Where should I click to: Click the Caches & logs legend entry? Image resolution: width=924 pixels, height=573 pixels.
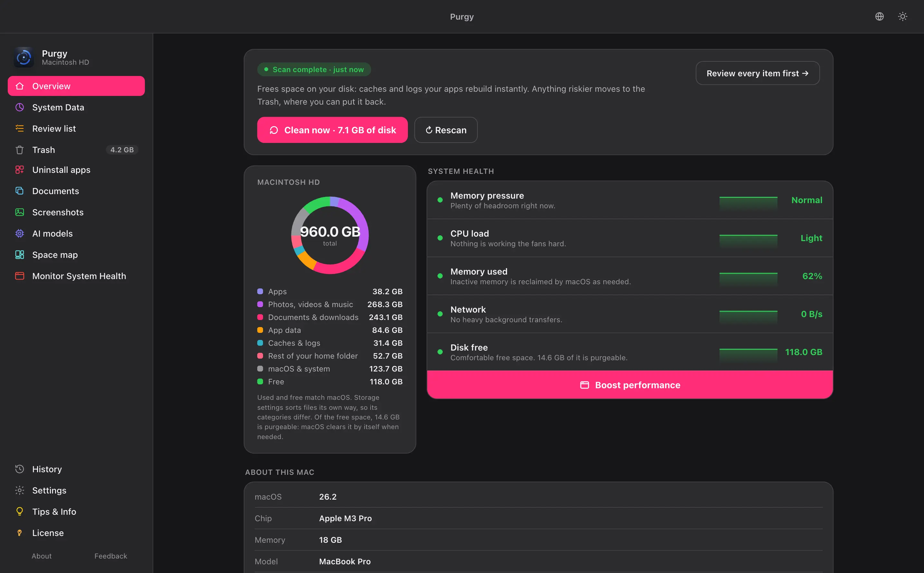tap(330, 343)
